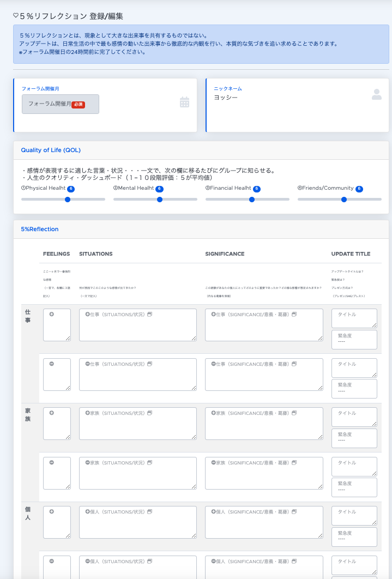The image size is (392, 579).
Task: Click タイトル field in 仕事 positive row
Action: [354, 318]
